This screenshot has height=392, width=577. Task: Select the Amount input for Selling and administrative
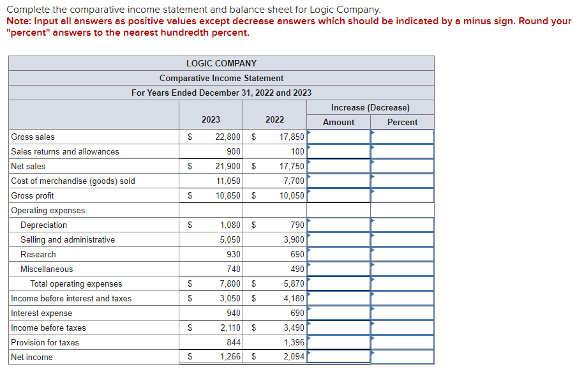point(340,239)
